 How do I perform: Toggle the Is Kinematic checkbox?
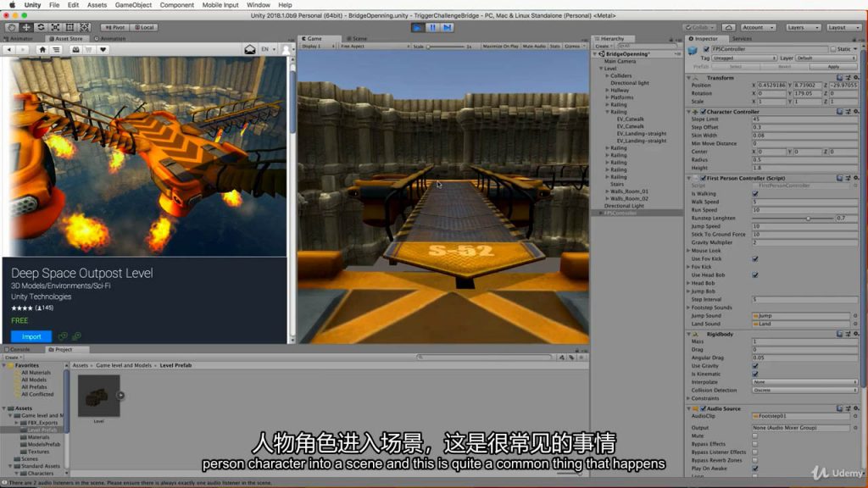coord(755,374)
